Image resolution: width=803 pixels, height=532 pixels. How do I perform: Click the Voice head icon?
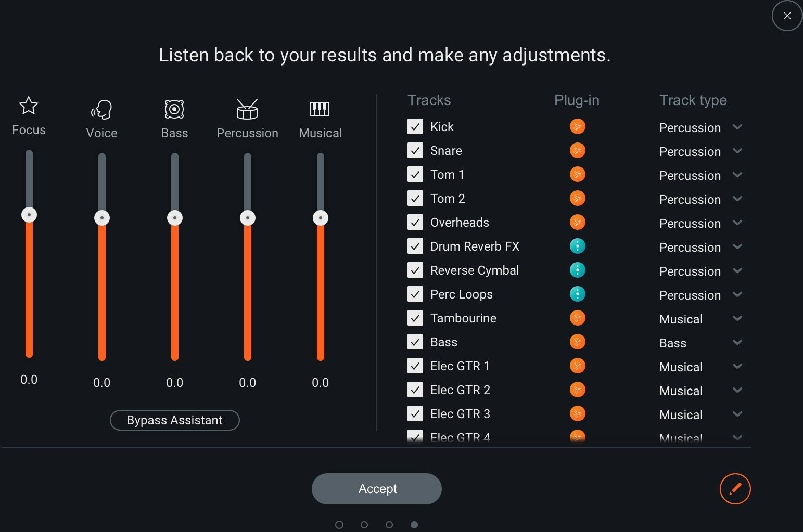click(x=101, y=110)
